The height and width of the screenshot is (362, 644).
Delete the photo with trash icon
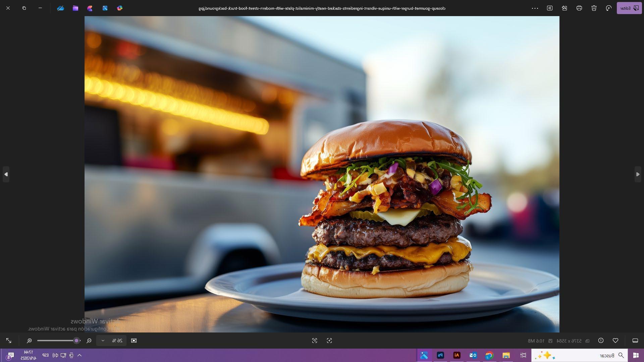(x=594, y=8)
